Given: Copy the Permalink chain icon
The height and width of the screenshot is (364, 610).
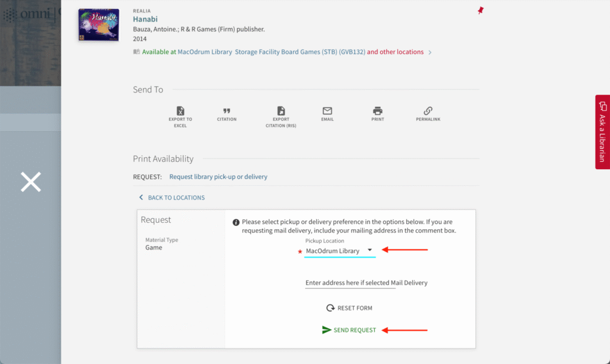Looking at the screenshot, I should click(x=428, y=111).
